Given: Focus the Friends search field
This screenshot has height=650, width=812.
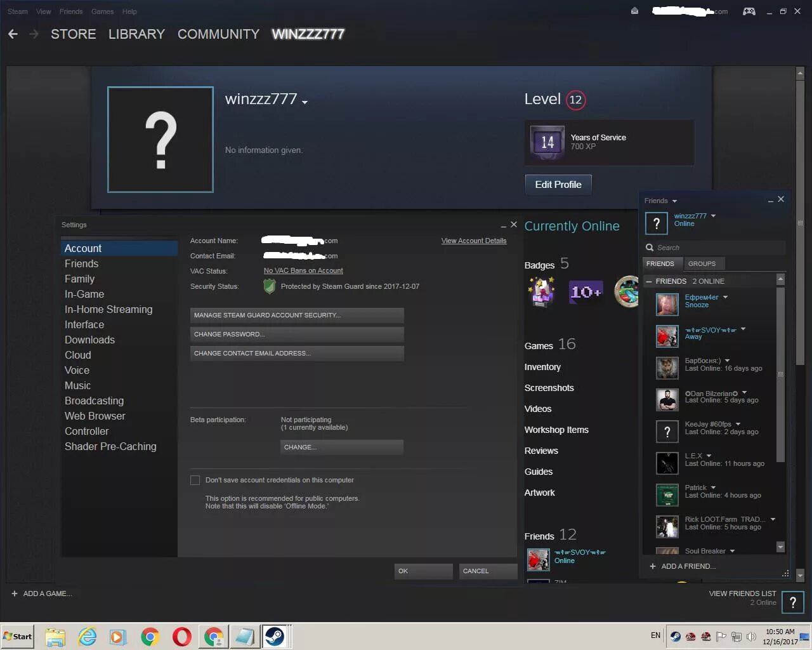Looking at the screenshot, I should click(x=714, y=248).
